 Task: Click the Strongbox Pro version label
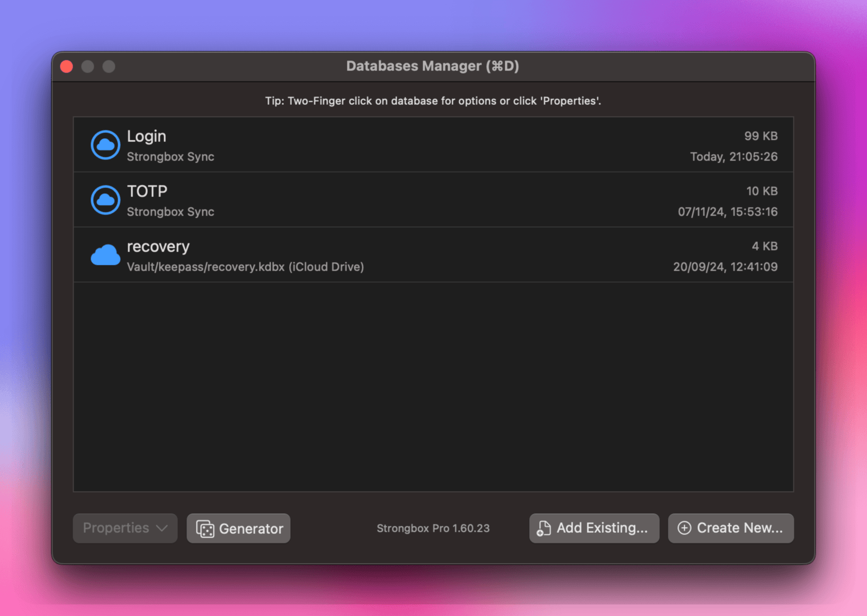[x=433, y=528]
